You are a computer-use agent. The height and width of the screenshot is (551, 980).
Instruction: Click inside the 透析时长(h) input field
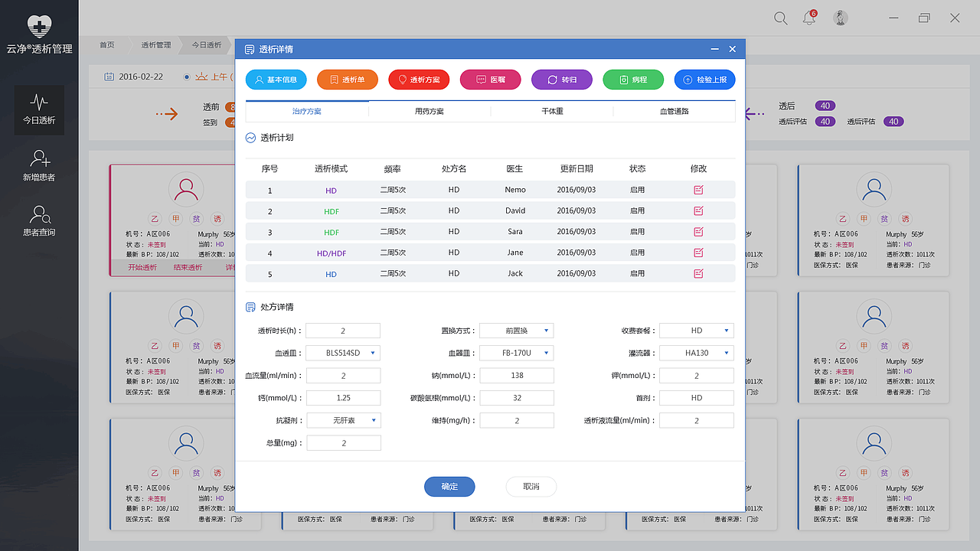point(343,330)
